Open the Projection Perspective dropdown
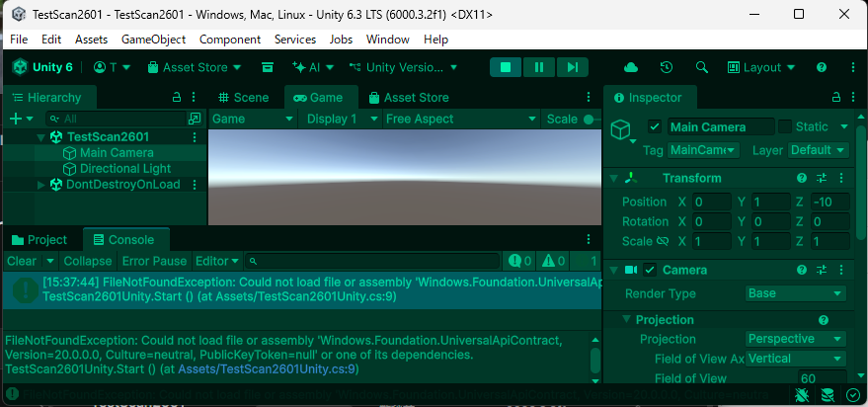 [796, 339]
